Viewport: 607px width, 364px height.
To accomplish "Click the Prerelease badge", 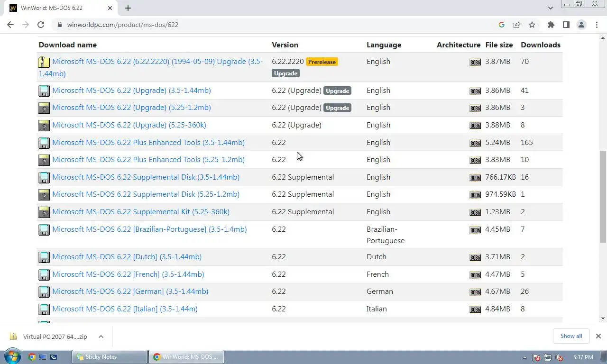I will click(322, 62).
